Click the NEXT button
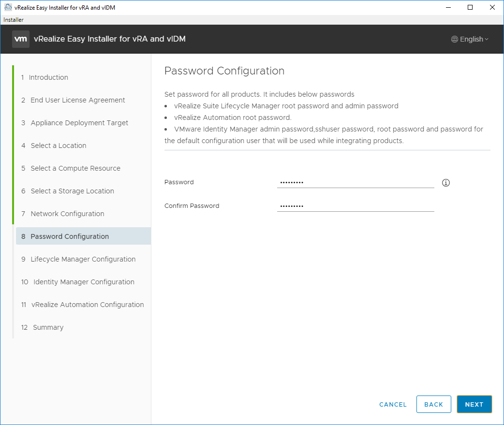 coord(474,404)
